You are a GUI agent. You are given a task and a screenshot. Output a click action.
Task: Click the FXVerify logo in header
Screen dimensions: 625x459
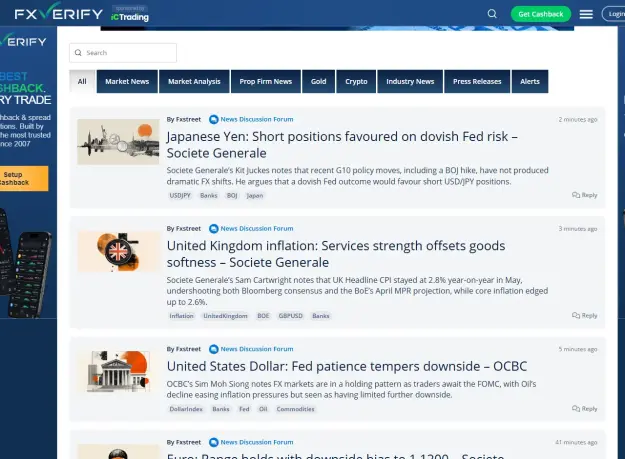(59, 14)
